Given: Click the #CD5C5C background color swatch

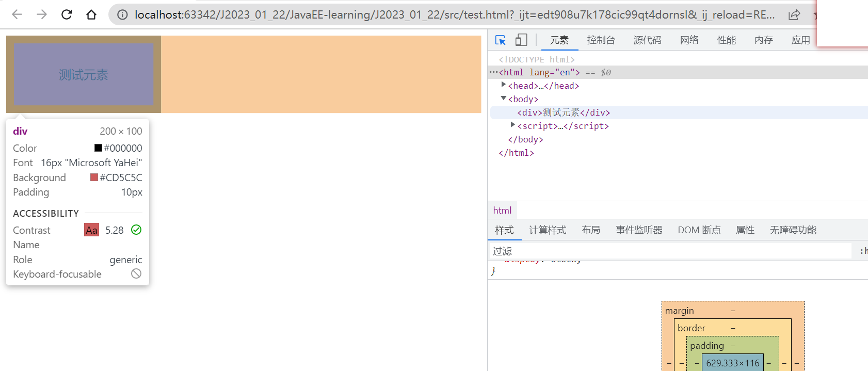Looking at the screenshot, I should [x=94, y=178].
